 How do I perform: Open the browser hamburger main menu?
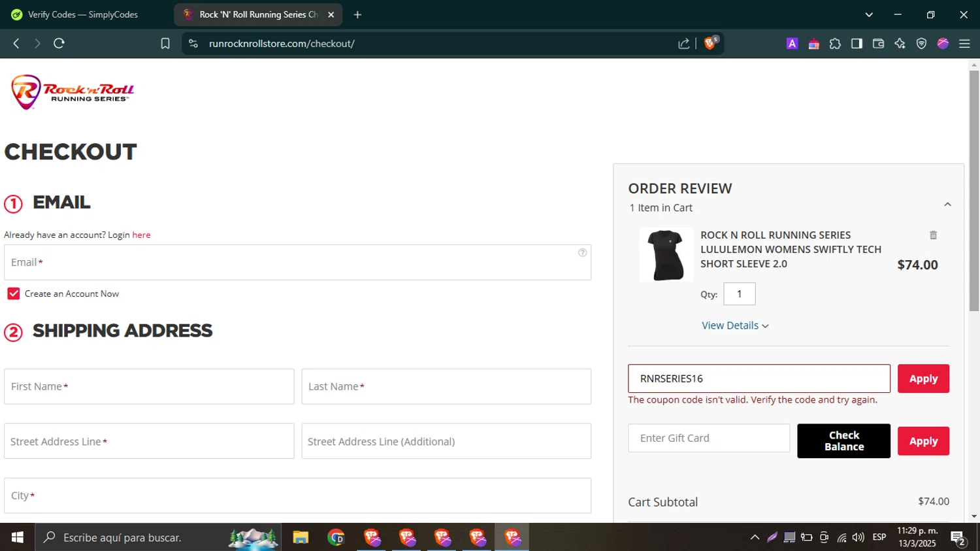tap(964, 43)
